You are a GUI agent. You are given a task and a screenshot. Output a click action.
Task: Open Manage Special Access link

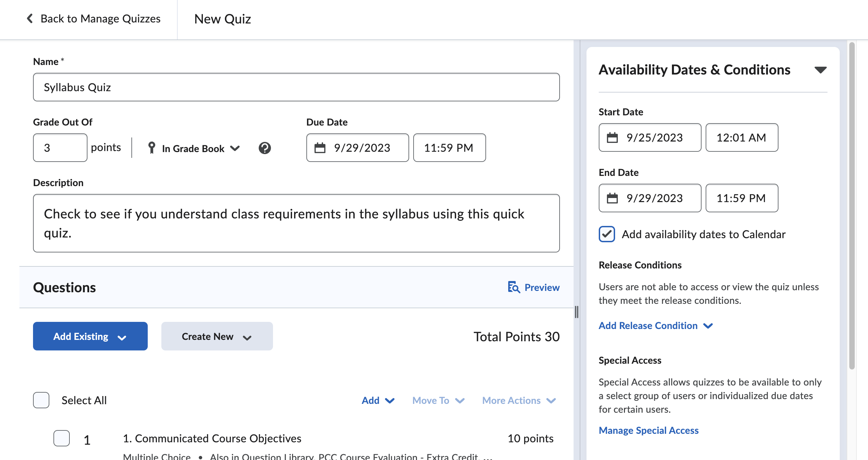648,430
